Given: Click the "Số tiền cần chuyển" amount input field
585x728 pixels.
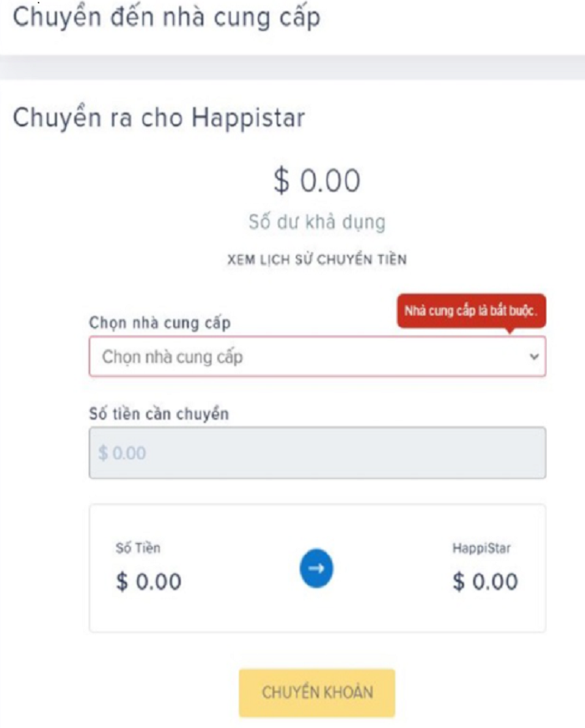Looking at the screenshot, I should [318, 452].
